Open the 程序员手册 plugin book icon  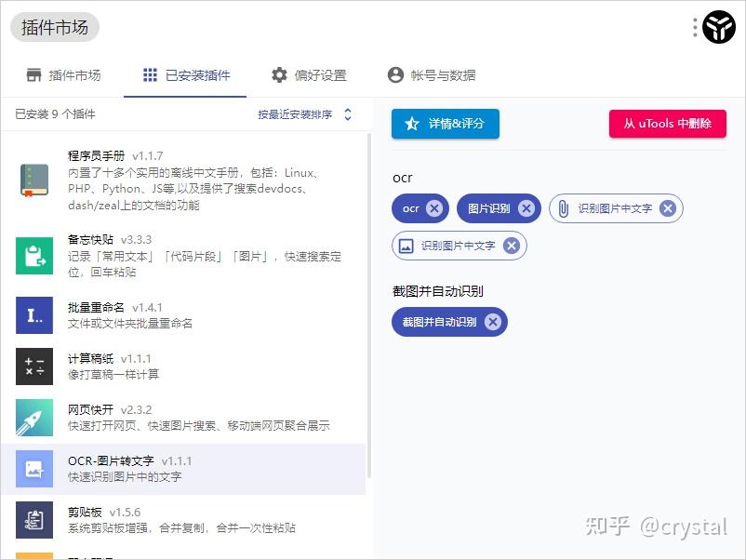click(x=33, y=180)
